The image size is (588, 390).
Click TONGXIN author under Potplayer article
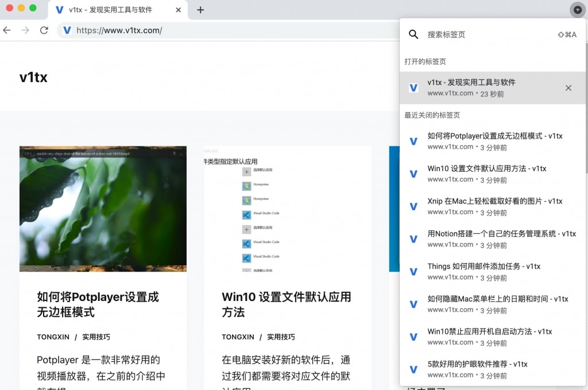(53, 337)
